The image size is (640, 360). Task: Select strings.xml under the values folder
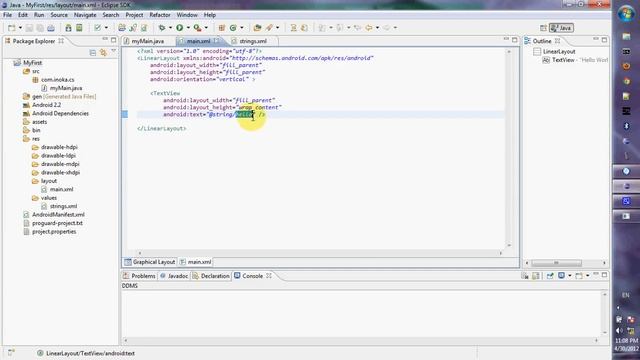(x=63, y=206)
